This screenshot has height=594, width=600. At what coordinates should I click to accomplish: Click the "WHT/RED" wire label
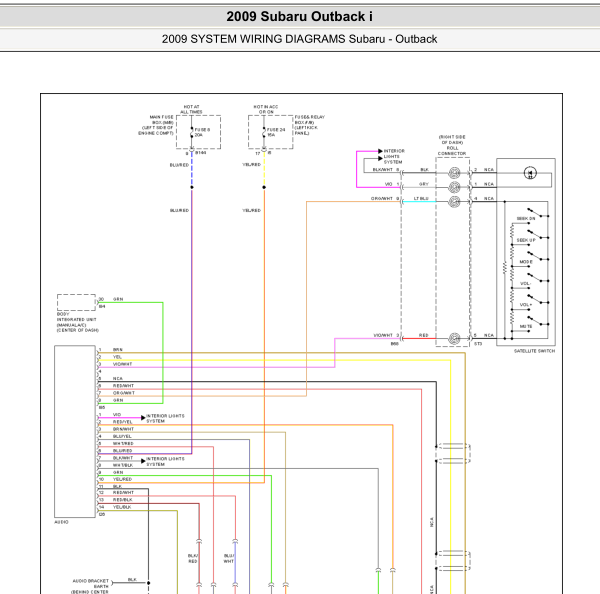pyautogui.click(x=123, y=444)
